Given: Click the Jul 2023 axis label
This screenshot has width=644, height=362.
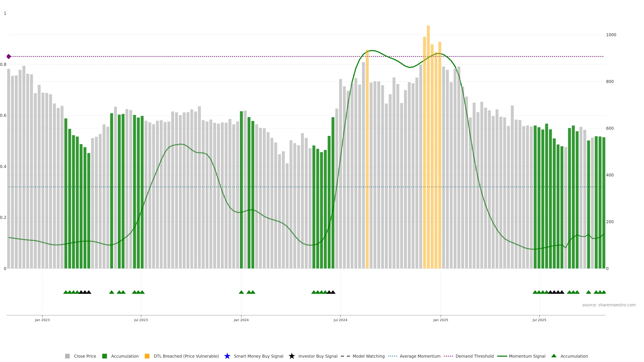Looking at the screenshot, I should point(141,320).
